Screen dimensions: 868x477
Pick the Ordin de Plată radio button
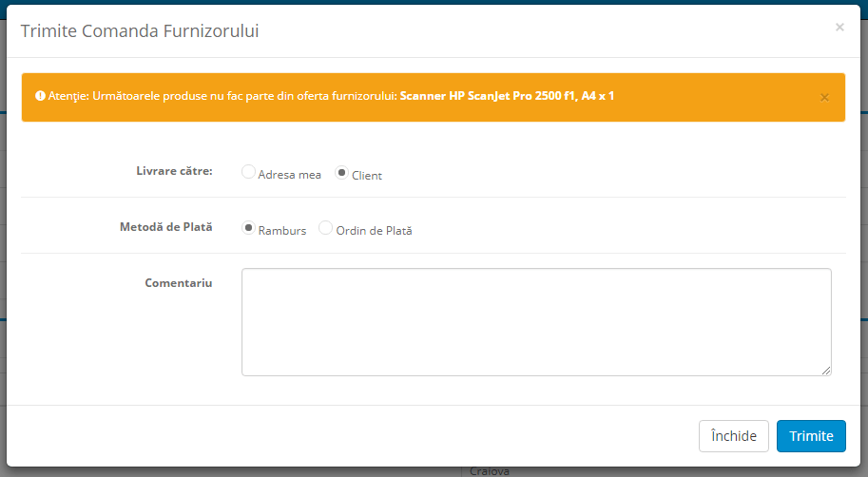pyautogui.click(x=326, y=228)
